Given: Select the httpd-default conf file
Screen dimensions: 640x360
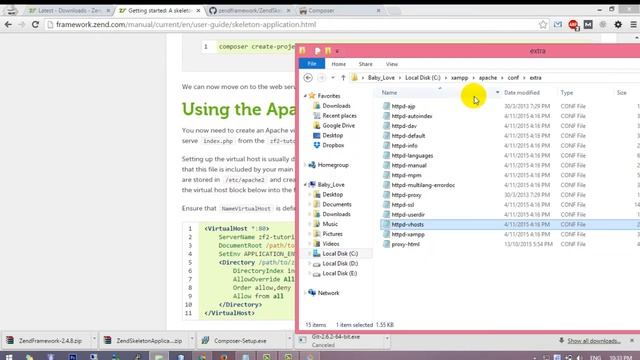Looking at the screenshot, I should coord(408,136).
